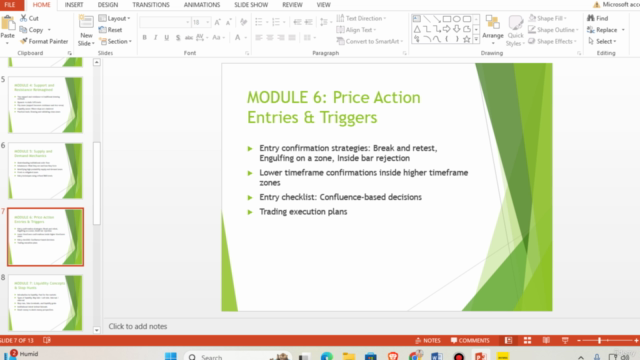The height and width of the screenshot is (360, 640).
Task: Insert a New Slide
Action: point(86,31)
